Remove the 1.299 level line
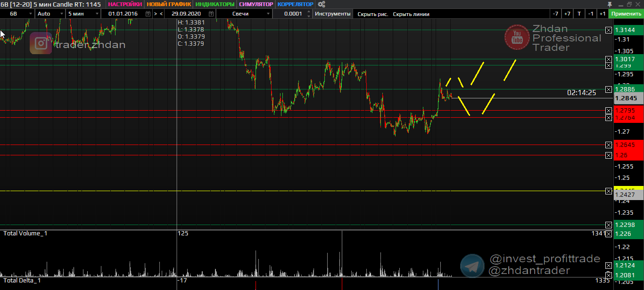The image size is (644, 290). [609, 65]
